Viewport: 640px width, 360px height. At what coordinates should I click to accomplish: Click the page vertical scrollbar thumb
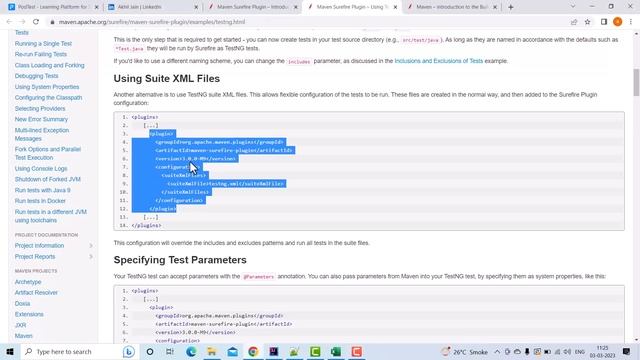[x=636, y=82]
